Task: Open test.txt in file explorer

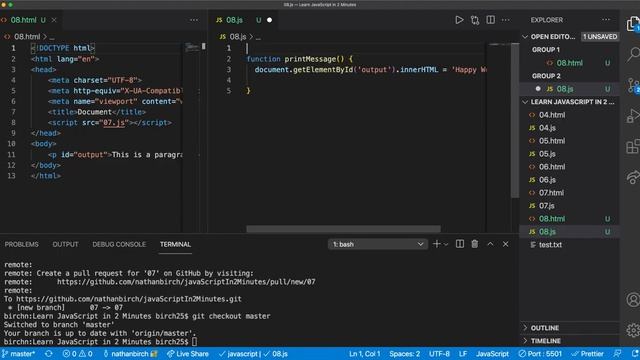Action: [x=570, y=245]
